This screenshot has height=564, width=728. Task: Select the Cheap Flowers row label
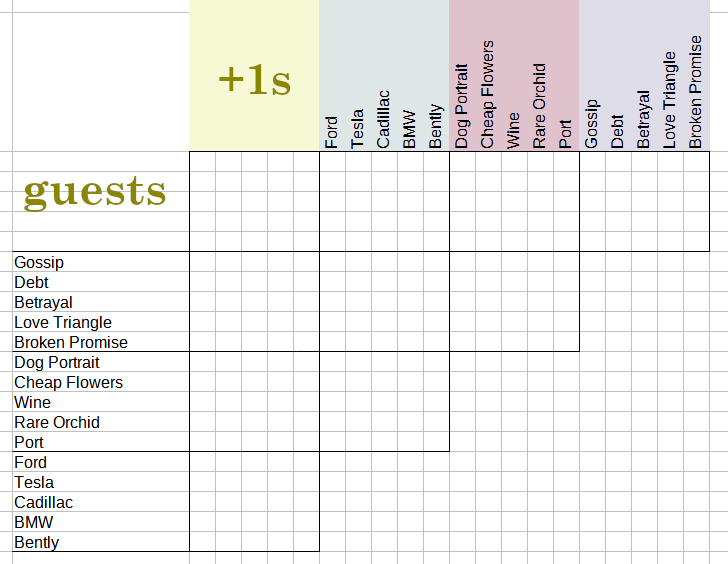[x=68, y=382]
